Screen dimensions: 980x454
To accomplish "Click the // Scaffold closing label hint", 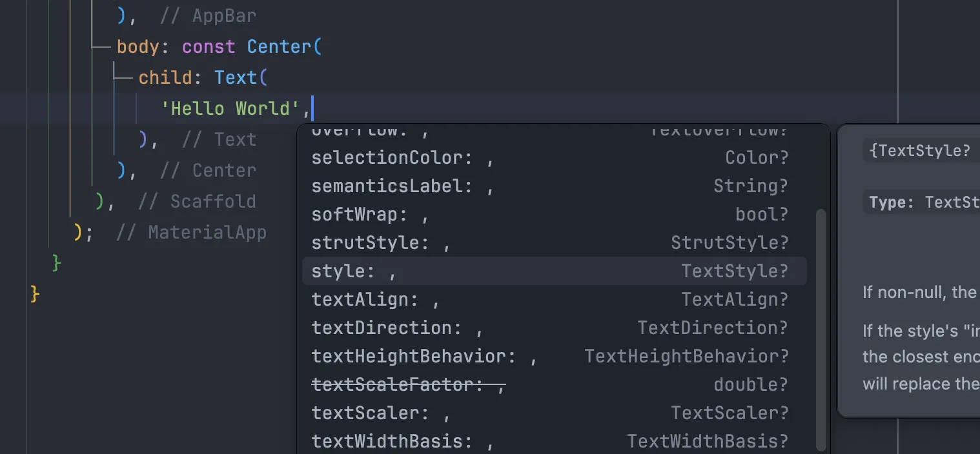I will click(x=197, y=201).
